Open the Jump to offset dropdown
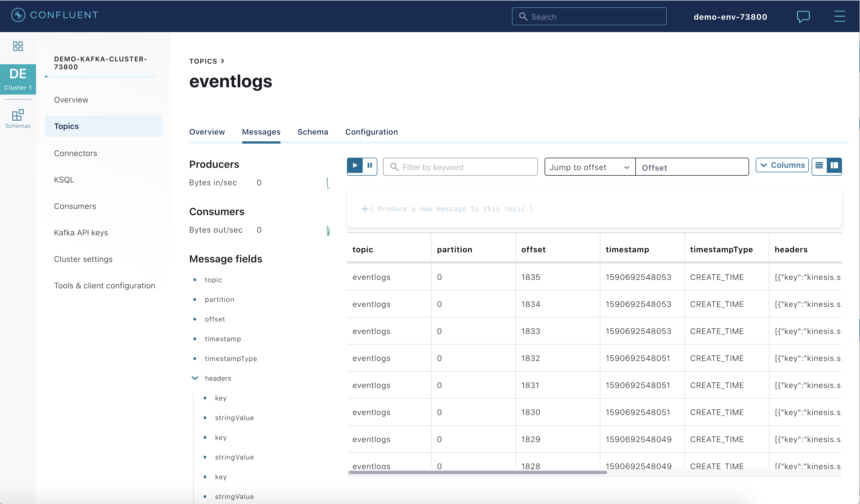The image size is (860, 504). (589, 167)
